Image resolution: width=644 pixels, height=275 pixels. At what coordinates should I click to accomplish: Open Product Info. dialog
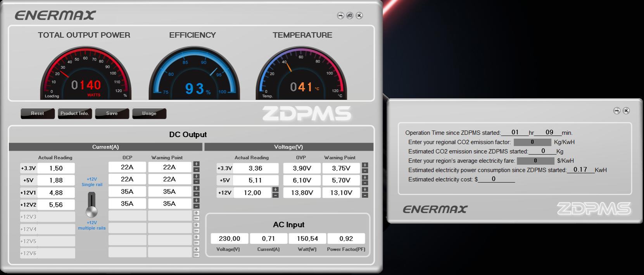[x=75, y=113]
